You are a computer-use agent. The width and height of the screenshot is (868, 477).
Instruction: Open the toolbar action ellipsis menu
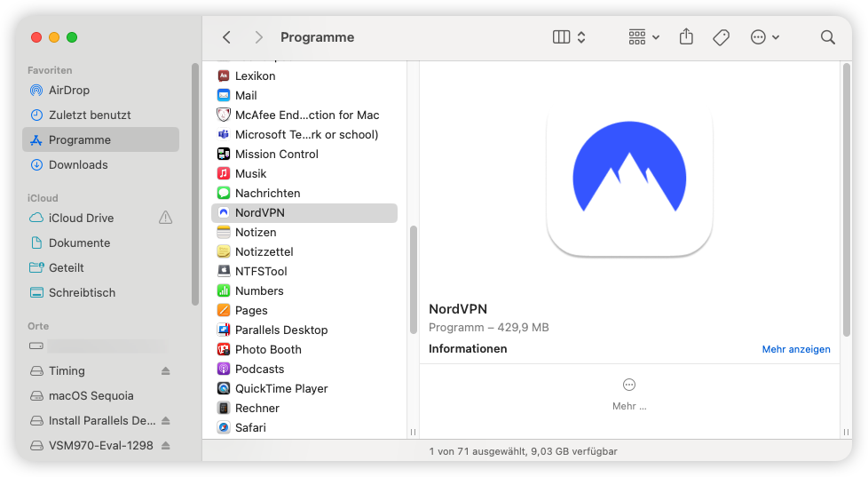[x=764, y=37]
